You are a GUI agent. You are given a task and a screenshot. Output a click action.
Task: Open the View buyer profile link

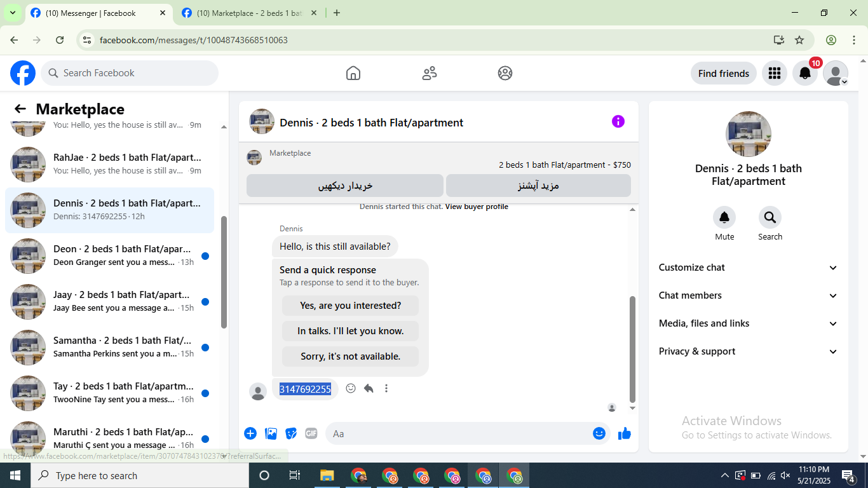pyautogui.click(x=477, y=207)
